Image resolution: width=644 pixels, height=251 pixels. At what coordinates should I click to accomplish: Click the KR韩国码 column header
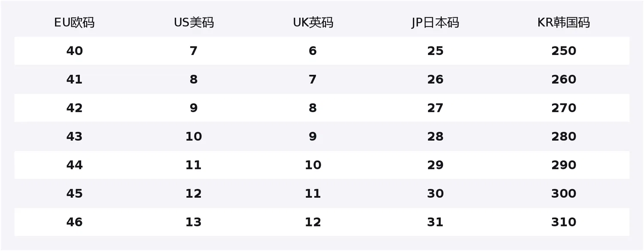(x=564, y=23)
